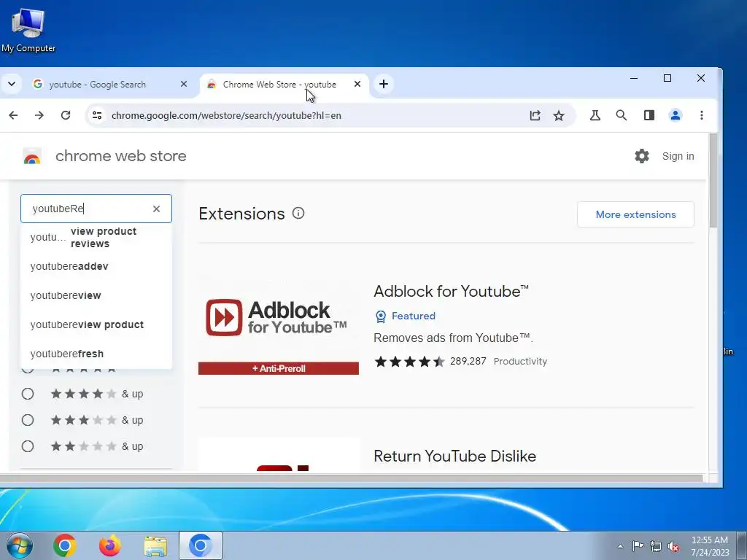Open Return YouTube Dislike extension title
Screen dimensions: 747x560
point(455,456)
